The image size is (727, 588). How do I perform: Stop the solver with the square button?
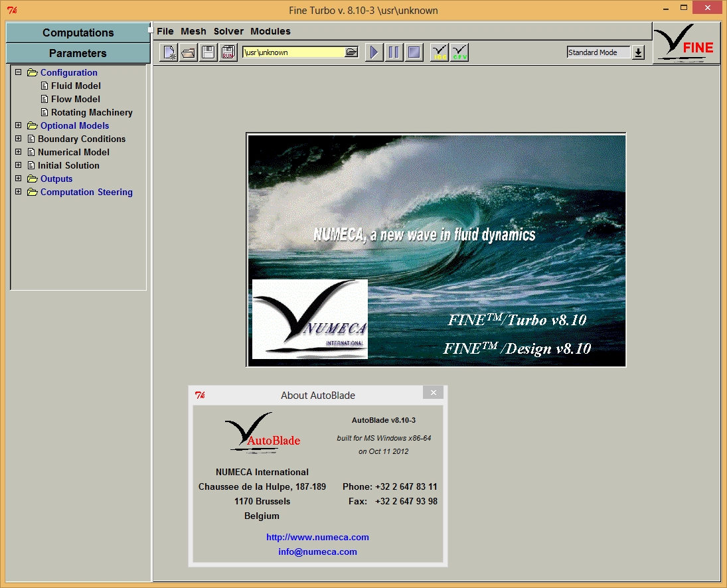coord(414,52)
